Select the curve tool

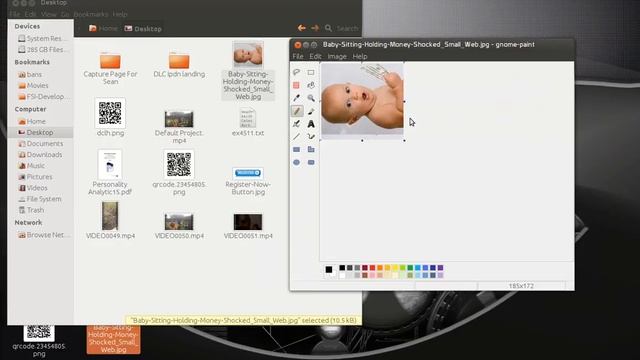(x=311, y=137)
